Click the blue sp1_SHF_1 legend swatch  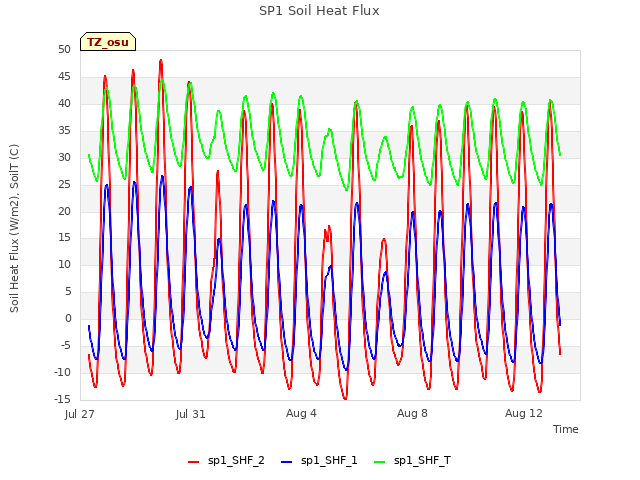[287, 462]
